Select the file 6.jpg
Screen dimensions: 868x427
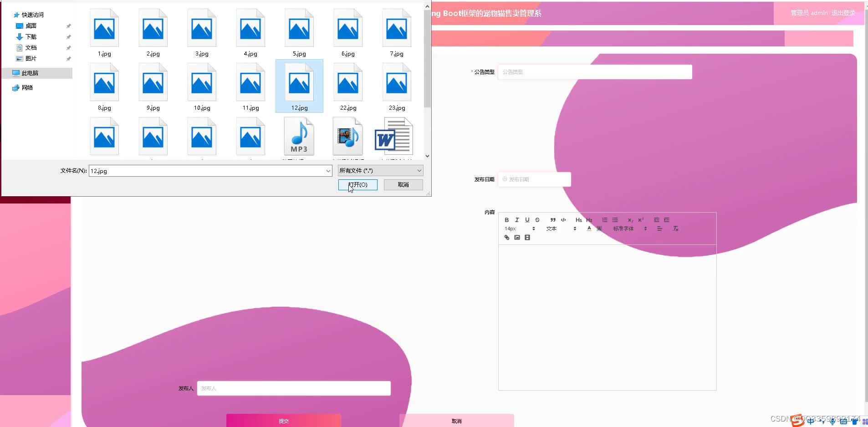(x=348, y=33)
